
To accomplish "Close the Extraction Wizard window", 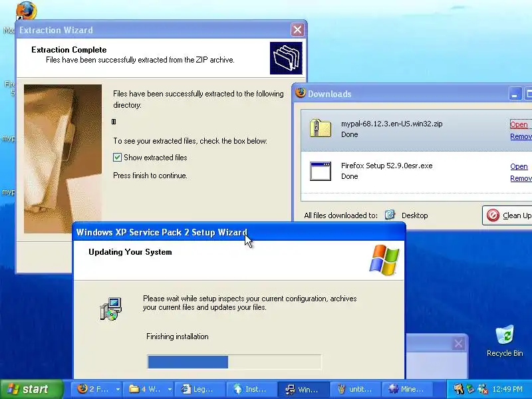I will [x=297, y=30].
